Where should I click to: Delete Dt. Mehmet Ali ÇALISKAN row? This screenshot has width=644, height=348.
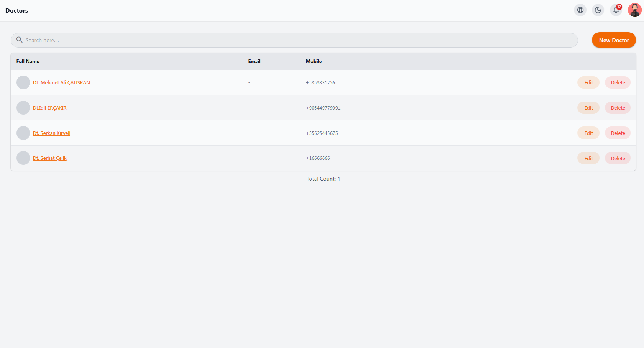pos(618,82)
